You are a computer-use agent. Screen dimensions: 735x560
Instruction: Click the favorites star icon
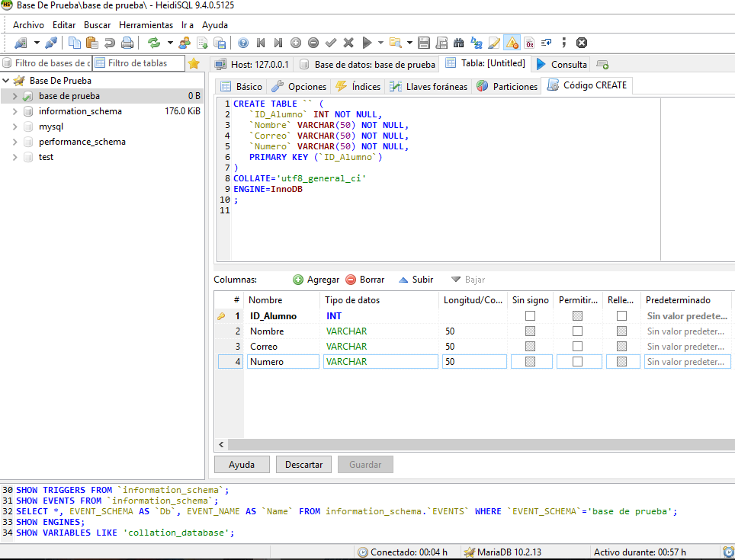tap(194, 63)
